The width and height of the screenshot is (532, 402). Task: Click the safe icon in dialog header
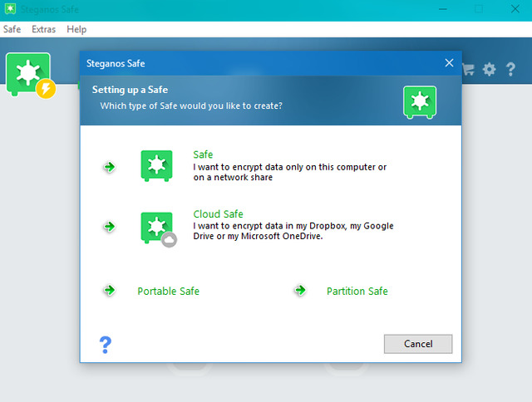[419, 101]
